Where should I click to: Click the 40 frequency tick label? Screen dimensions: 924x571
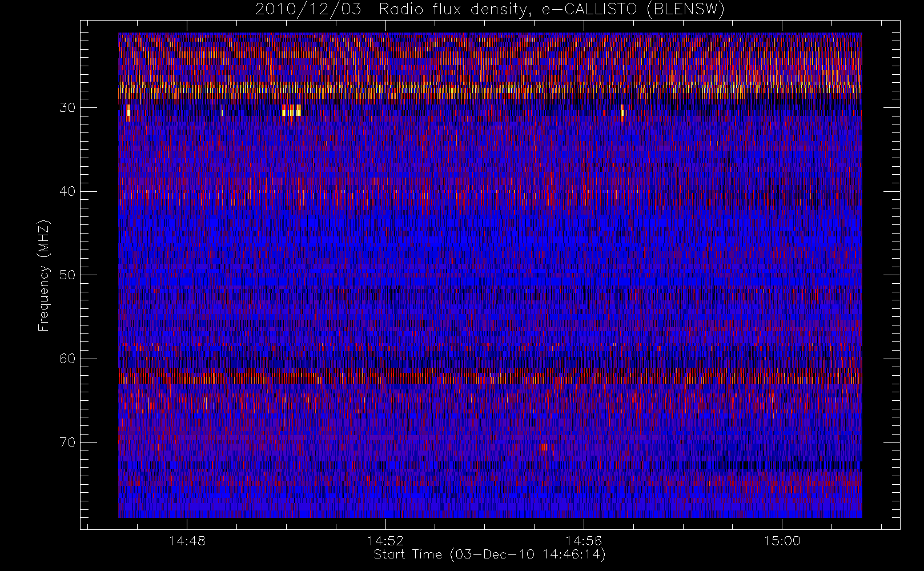point(67,191)
